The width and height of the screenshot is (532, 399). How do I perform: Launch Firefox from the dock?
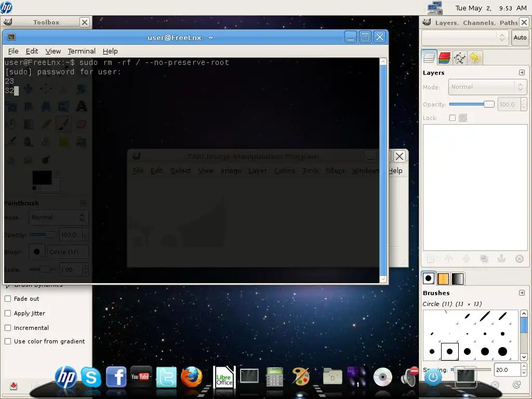point(191,377)
